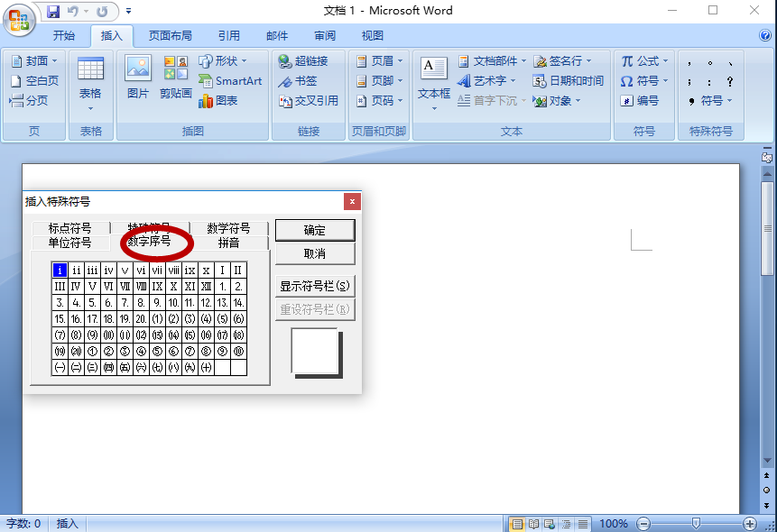This screenshot has height=532, width=777.
Task: Choose the circled ① symbol
Action: (x=92, y=351)
